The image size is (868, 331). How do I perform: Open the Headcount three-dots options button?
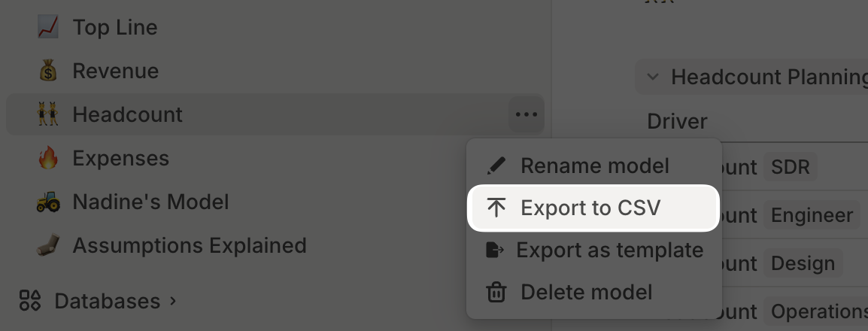(526, 114)
